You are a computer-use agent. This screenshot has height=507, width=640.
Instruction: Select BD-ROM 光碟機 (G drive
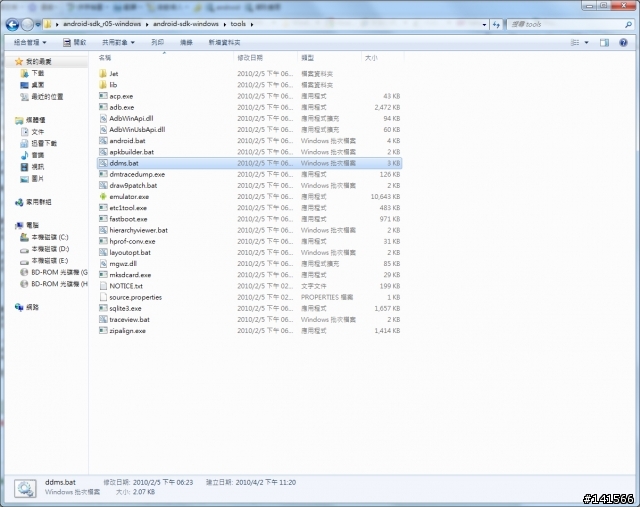coord(60,272)
